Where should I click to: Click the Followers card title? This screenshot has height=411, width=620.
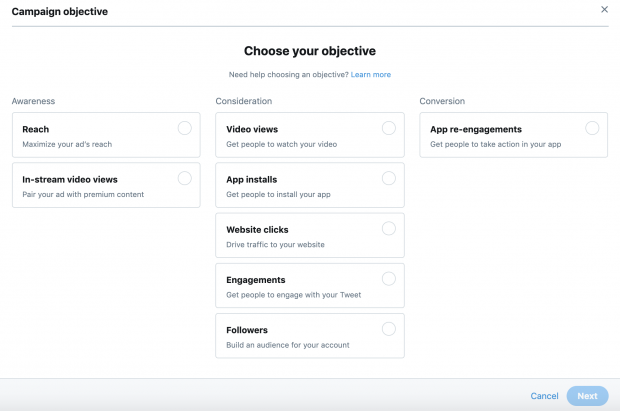coord(247,330)
